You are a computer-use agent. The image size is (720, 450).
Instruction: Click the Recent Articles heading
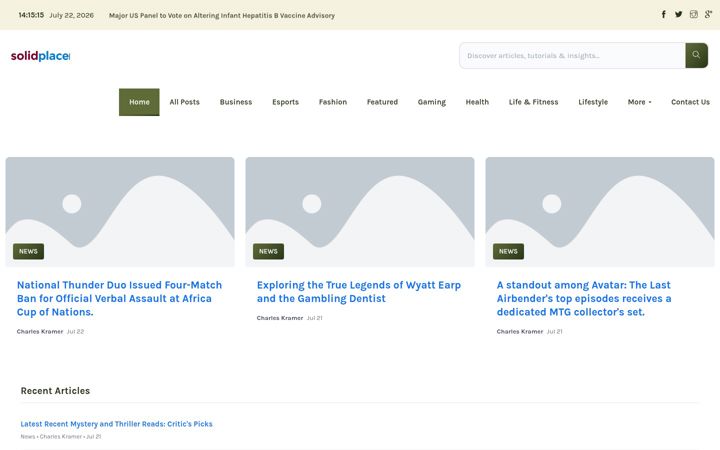[55, 391]
